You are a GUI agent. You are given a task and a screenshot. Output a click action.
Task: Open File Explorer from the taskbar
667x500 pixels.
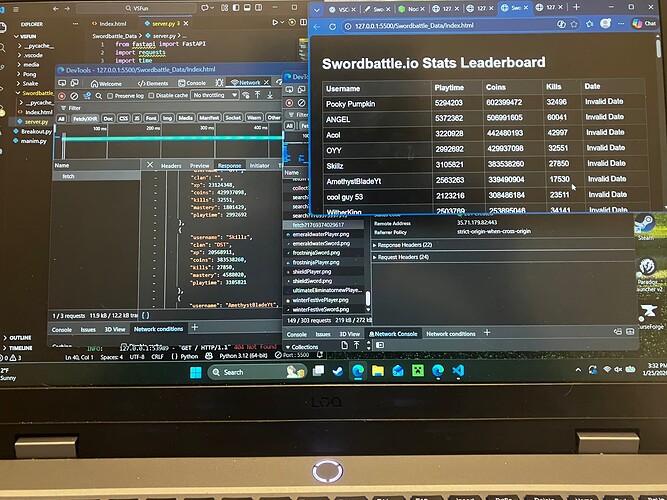[x=378, y=371]
